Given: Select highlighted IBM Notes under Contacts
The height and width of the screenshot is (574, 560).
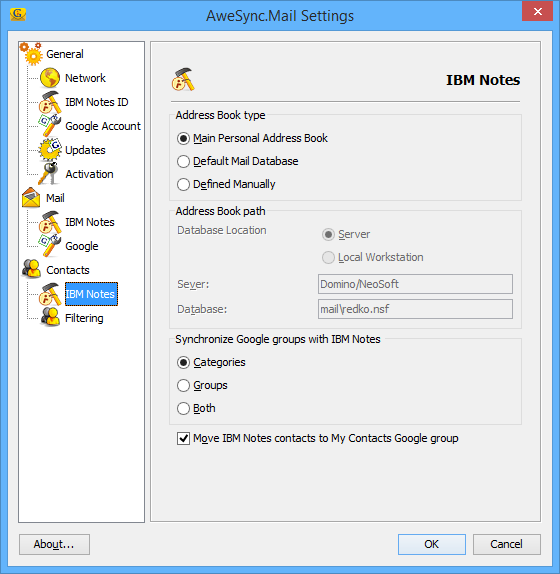Looking at the screenshot, I should (91, 294).
